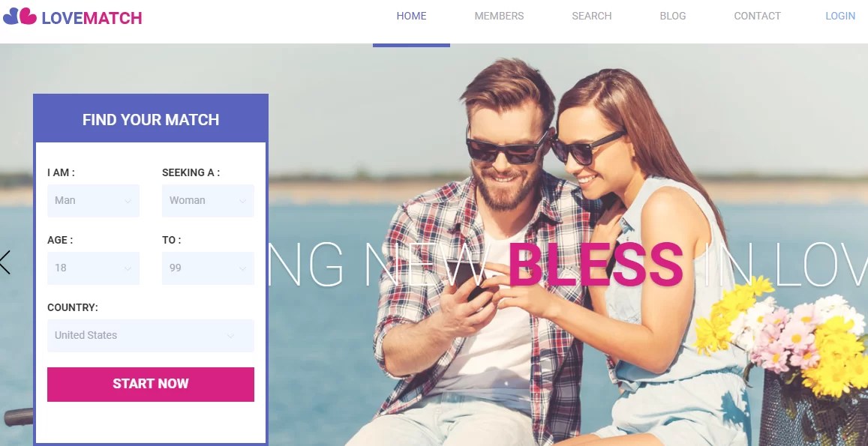Click the LOVEMATCH brand text

click(92, 18)
